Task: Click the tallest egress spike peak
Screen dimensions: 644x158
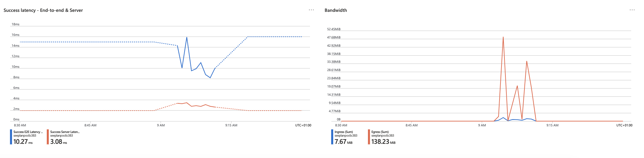Action: 503,37
